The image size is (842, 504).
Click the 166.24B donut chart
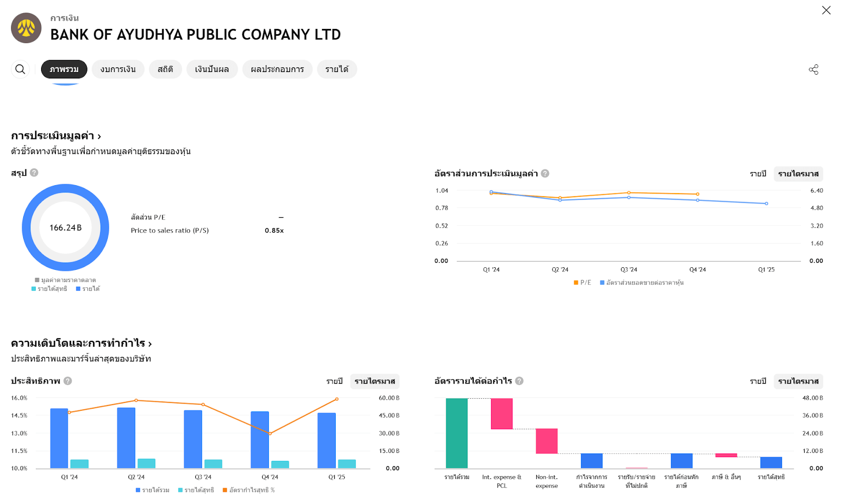tap(66, 227)
